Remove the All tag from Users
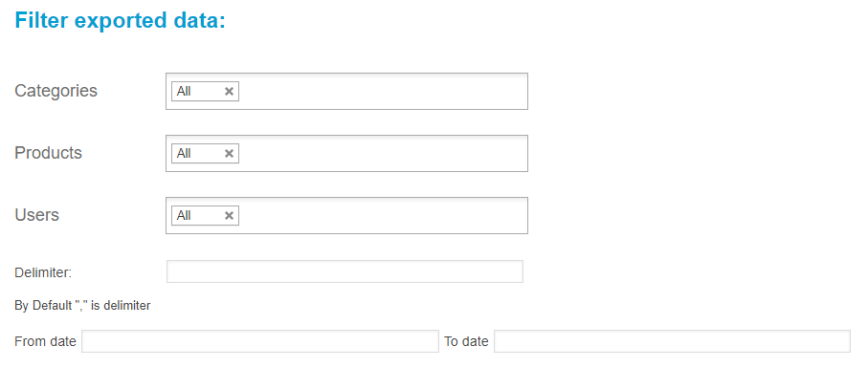This screenshot has width=868, height=368. pyautogui.click(x=229, y=215)
